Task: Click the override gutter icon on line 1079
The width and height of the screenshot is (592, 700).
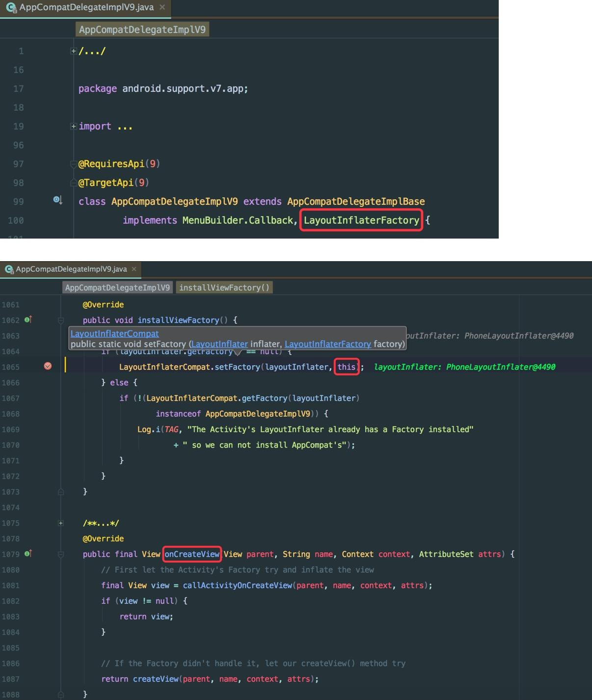Action: (x=28, y=553)
